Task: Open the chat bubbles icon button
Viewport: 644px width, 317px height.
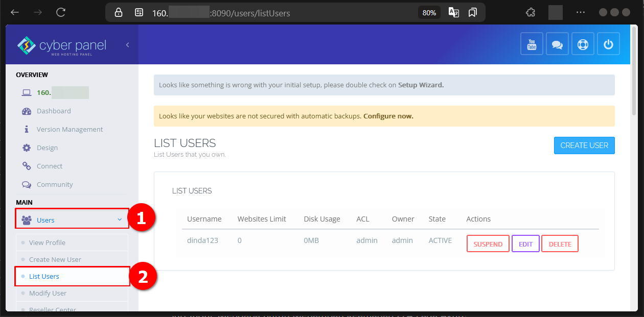Action: [x=557, y=44]
